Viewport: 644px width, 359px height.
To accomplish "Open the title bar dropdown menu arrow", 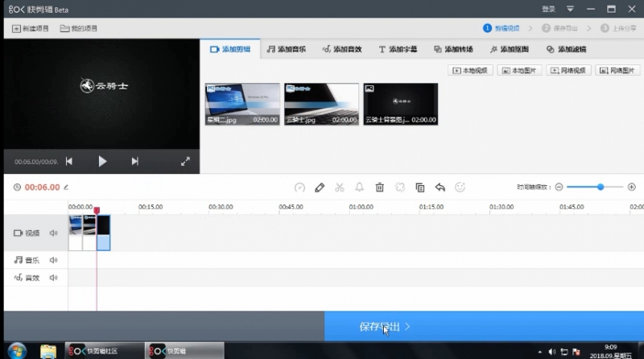I will click(570, 9).
